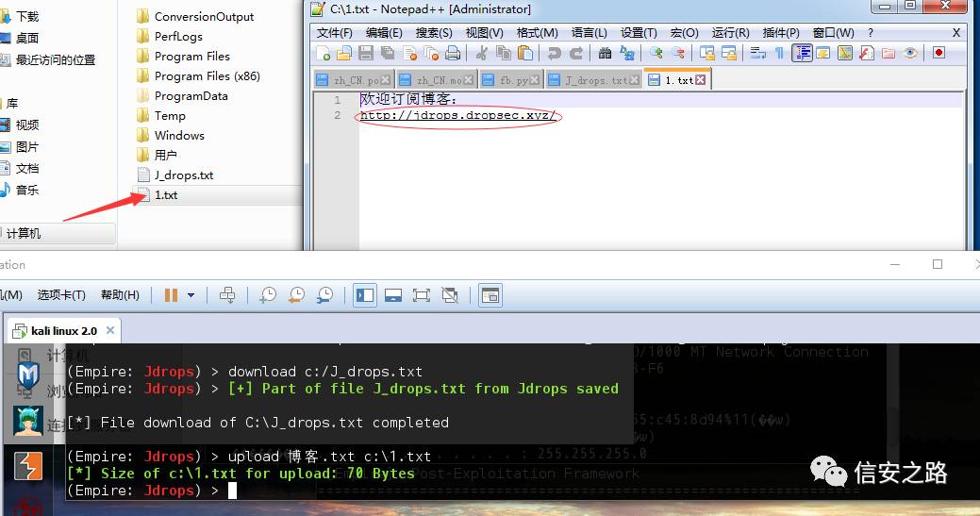Toggle VMware thumbnail bar view
Image resolution: width=980 pixels, height=516 pixels.
[x=393, y=295]
